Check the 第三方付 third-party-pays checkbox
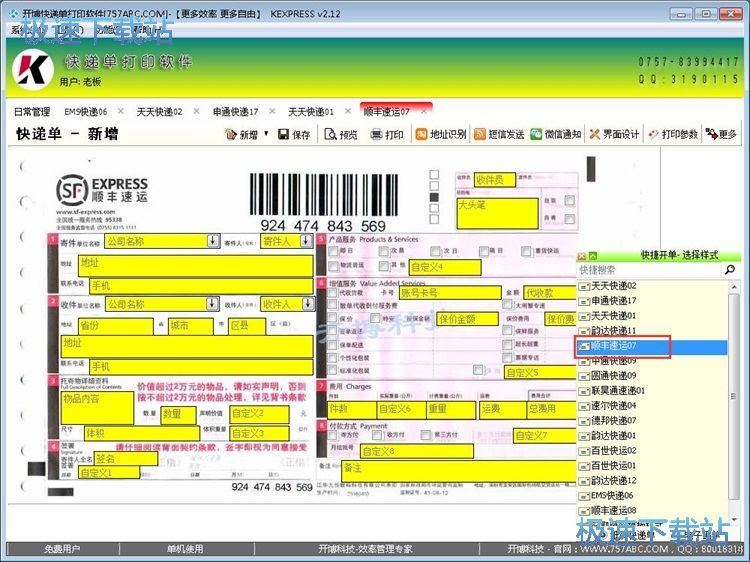Screen dimensions: 750x562 point(425,435)
